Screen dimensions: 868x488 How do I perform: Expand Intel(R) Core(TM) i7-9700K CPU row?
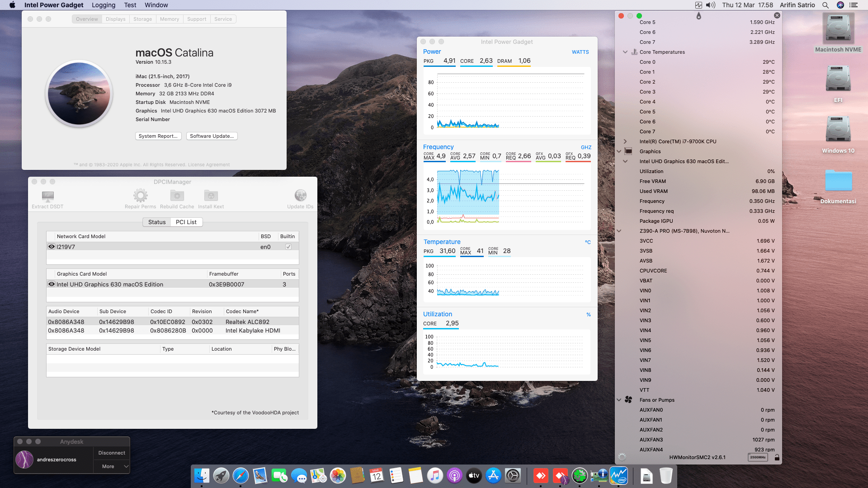click(x=625, y=141)
